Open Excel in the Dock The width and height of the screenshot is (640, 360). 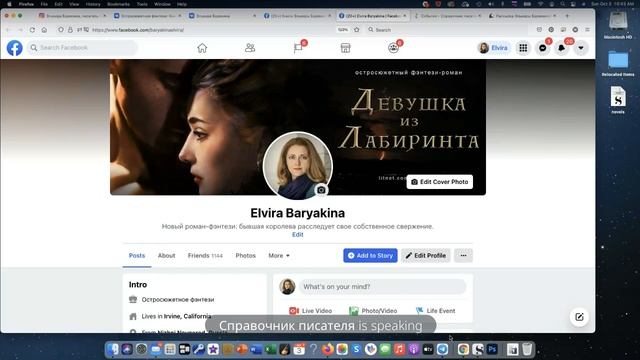tap(270, 349)
